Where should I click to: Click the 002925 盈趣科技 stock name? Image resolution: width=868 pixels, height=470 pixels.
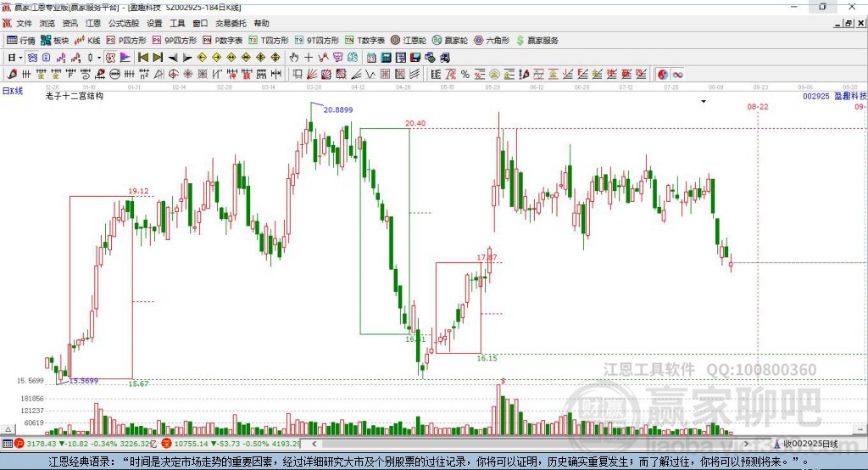pyautogui.click(x=835, y=96)
